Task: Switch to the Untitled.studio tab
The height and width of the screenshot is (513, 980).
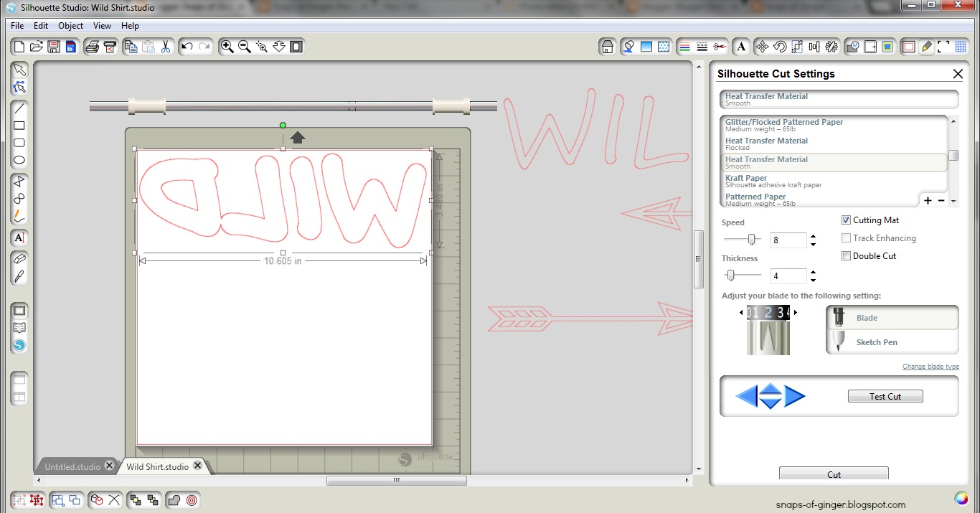Action: pos(72,466)
